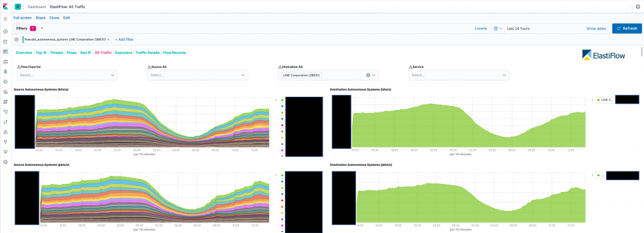Image resolution: width=644 pixels, height=233 pixels.
Task: Open the calendar quick date menu
Action: pyautogui.click(x=498, y=29)
